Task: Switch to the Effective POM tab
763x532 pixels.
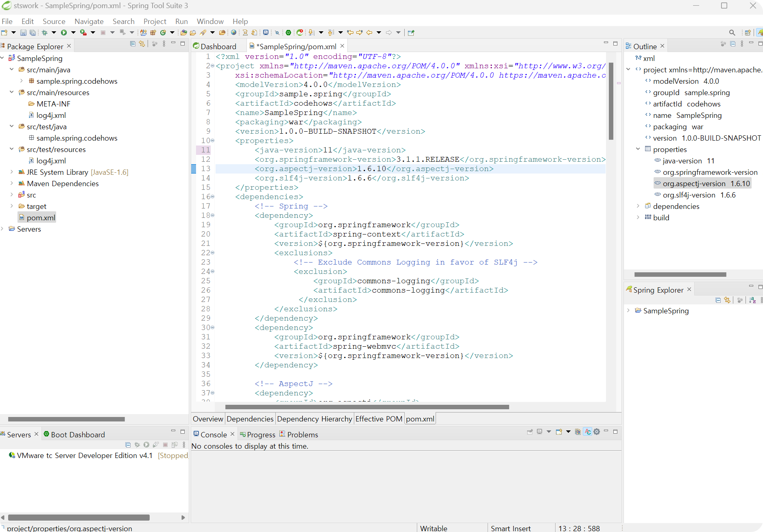Action: point(379,419)
